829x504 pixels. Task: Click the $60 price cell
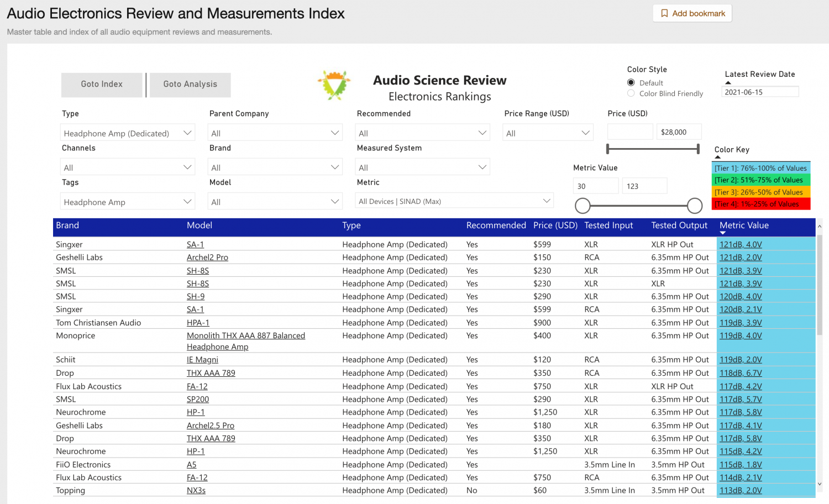(540, 490)
